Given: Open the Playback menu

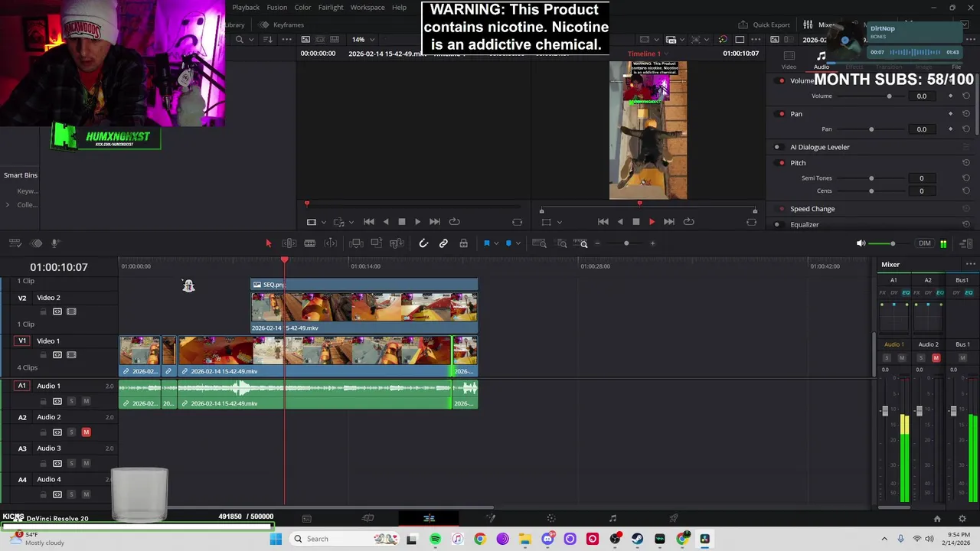Looking at the screenshot, I should click(x=246, y=8).
